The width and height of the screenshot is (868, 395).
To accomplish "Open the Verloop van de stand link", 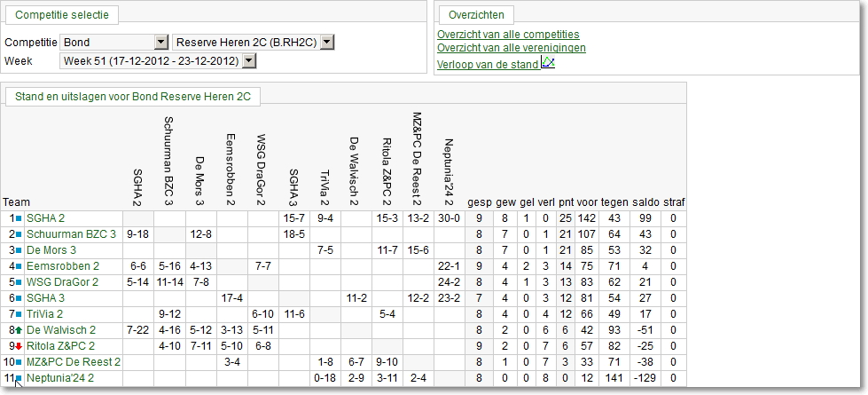I will tap(488, 65).
